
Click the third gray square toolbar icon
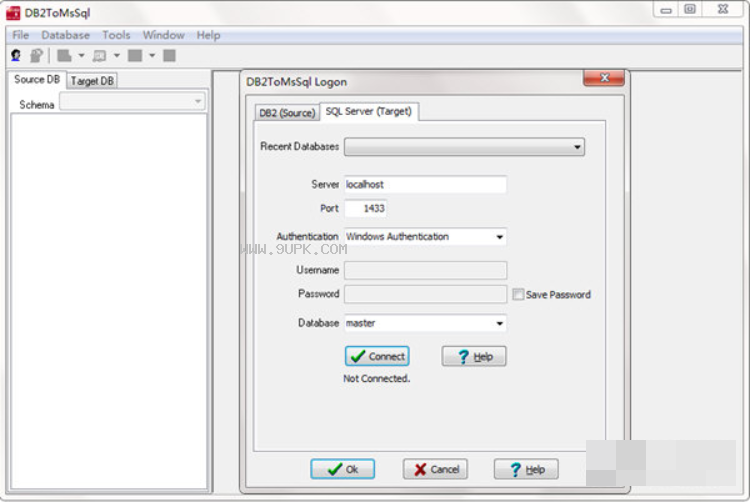click(135, 56)
